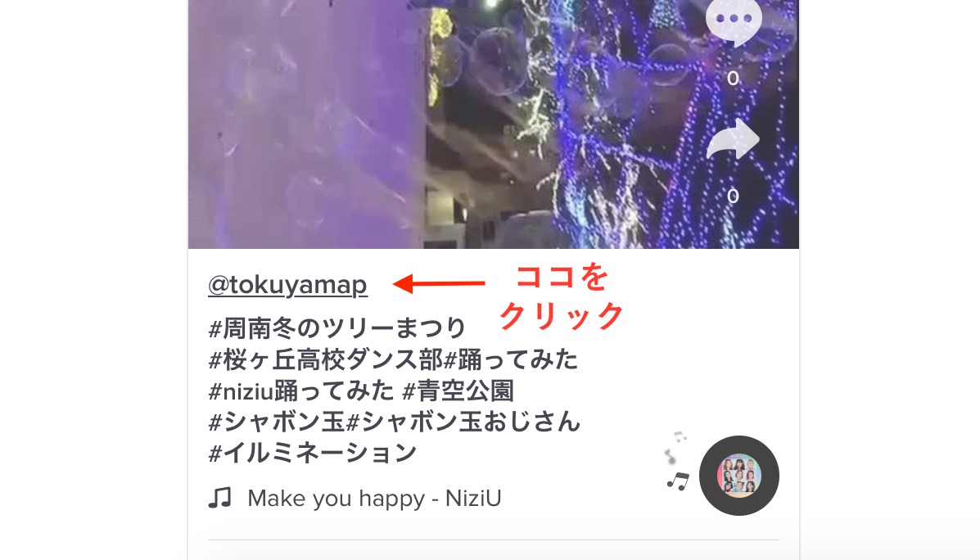
Task: Select the #踊ってみた hashtag
Action: (511, 359)
